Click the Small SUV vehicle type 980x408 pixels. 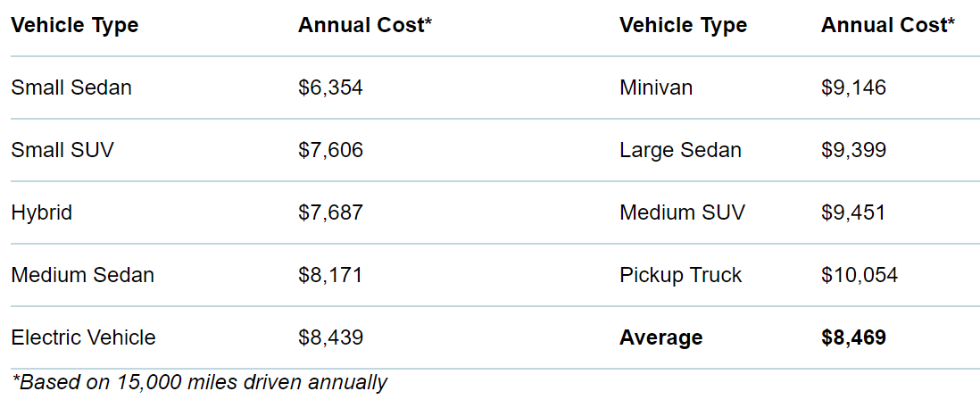click(62, 150)
